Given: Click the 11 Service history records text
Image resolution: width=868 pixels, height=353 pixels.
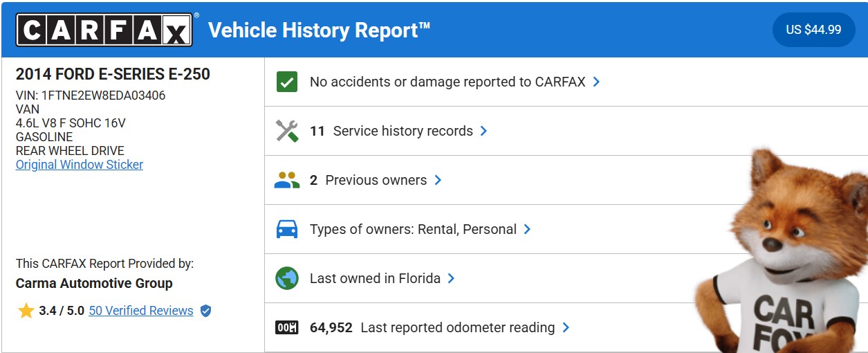Looking at the screenshot, I should [391, 131].
